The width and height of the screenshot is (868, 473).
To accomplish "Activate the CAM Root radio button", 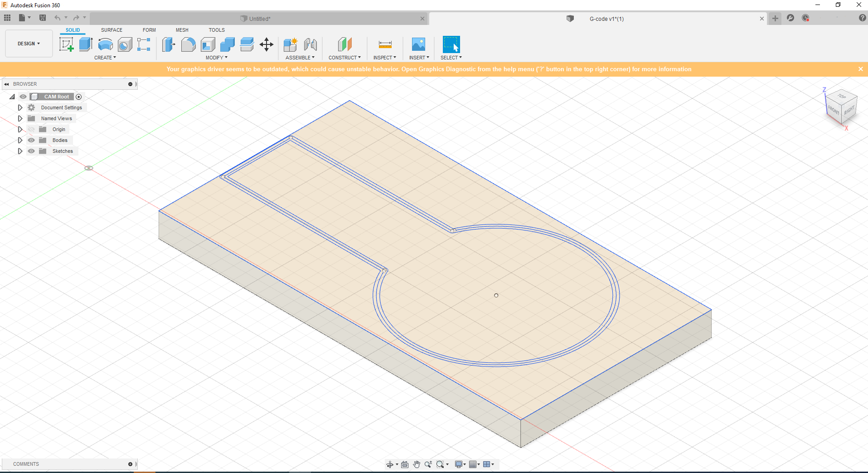I will tap(79, 97).
